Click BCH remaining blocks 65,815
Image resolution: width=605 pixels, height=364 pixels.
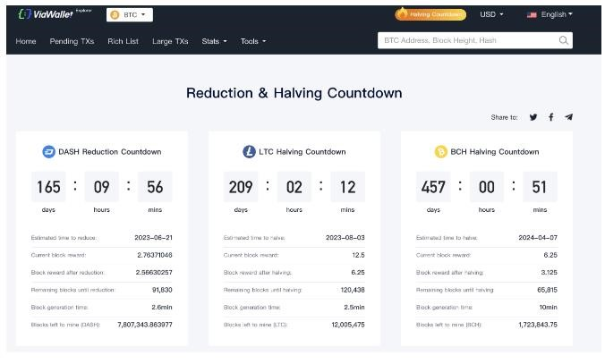547,290
